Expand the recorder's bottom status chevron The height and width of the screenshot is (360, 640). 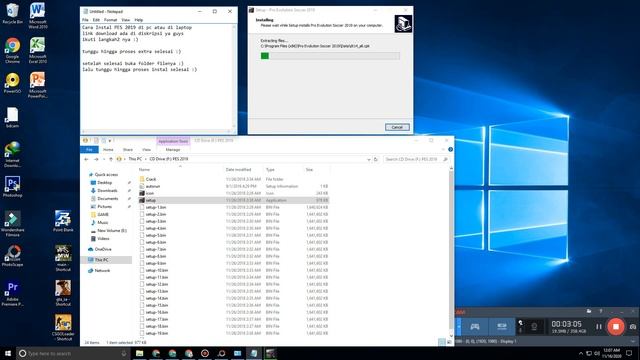pos(633,341)
